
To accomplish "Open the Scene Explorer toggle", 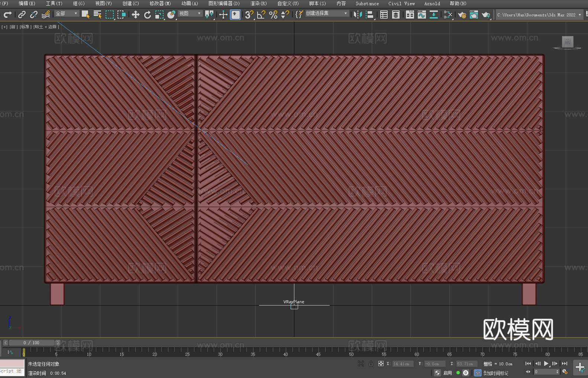I will (384, 14).
